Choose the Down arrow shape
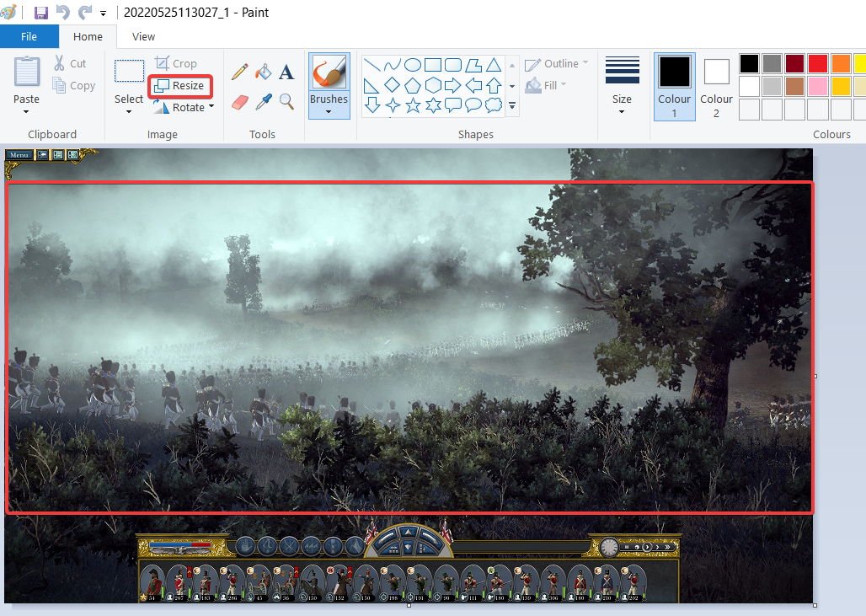The width and height of the screenshot is (866, 616). pos(372,105)
